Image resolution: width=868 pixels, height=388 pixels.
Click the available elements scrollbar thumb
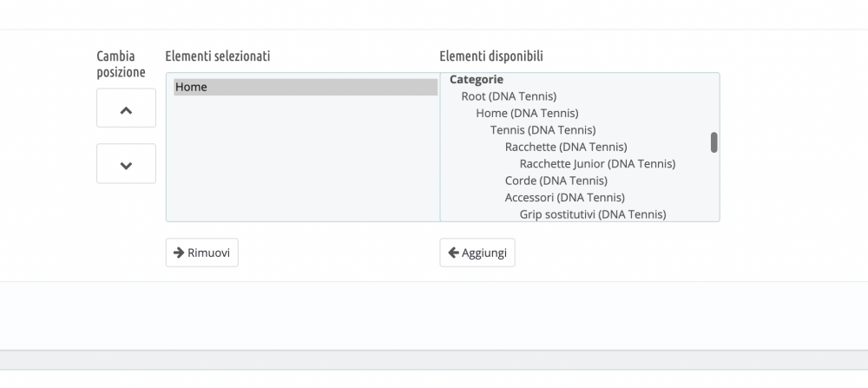713,142
